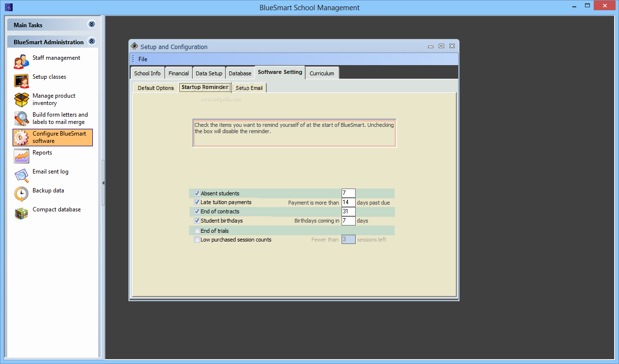Click Compact database link text

[56, 209]
